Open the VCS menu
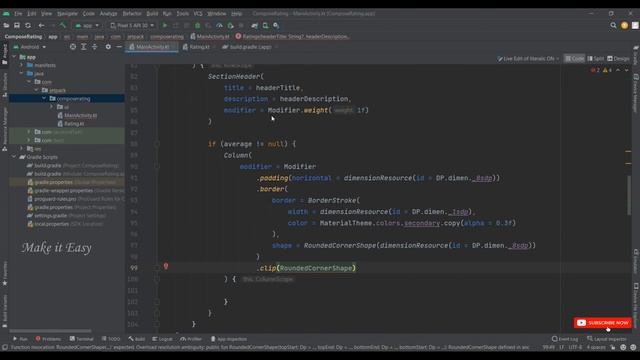 pos(198,13)
